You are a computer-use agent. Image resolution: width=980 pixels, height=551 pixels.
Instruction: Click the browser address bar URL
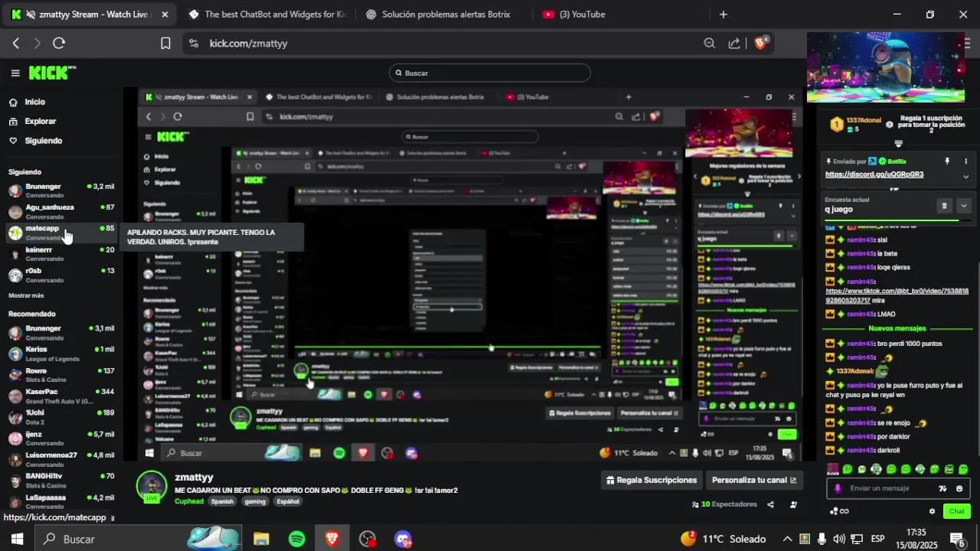click(248, 44)
